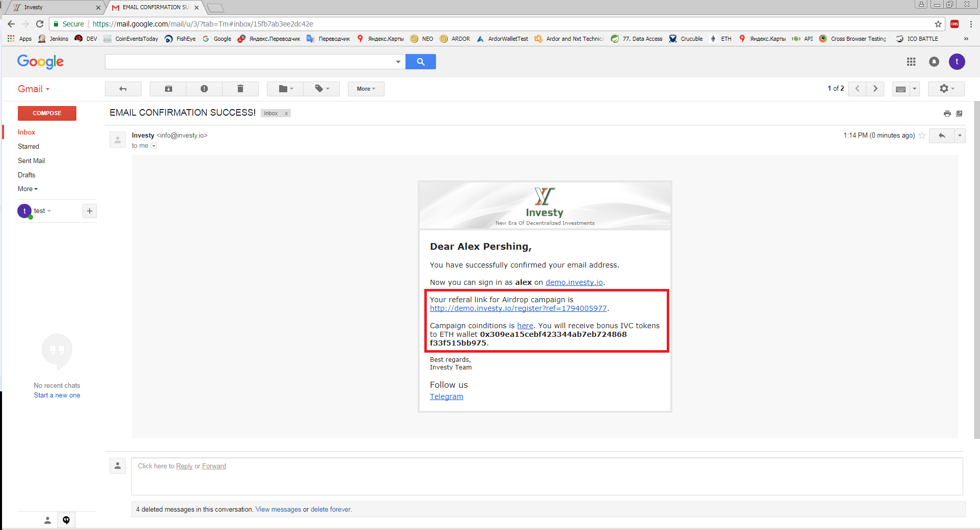Screen dimensions: 980x530
Task: Click the delete forever link
Action: pos(330,510)
